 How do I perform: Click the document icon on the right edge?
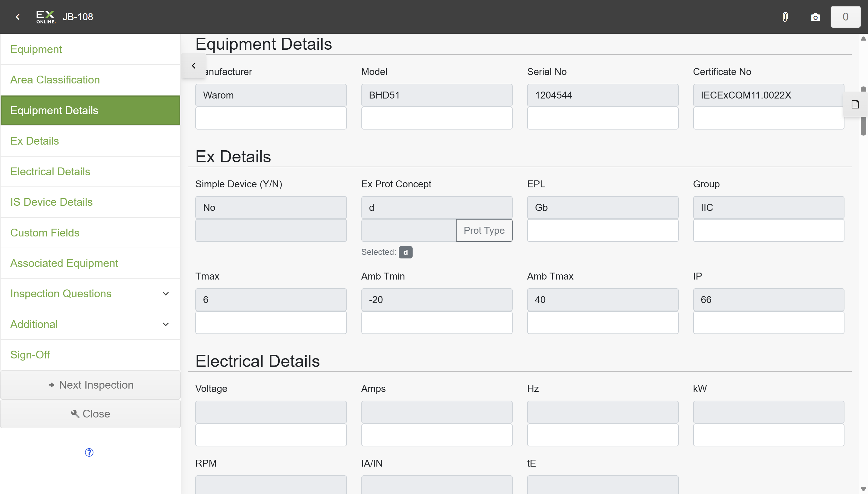coord(855,104)
